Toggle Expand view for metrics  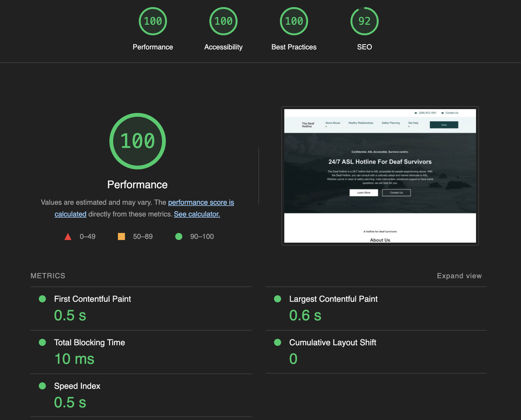pyautogui.click(x=459, y=276)
